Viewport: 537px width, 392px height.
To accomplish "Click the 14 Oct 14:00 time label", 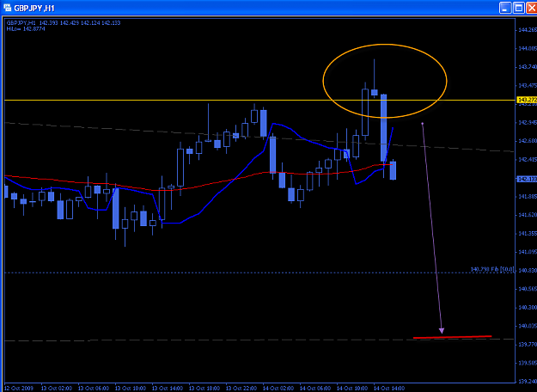I will tap(389, 389).
